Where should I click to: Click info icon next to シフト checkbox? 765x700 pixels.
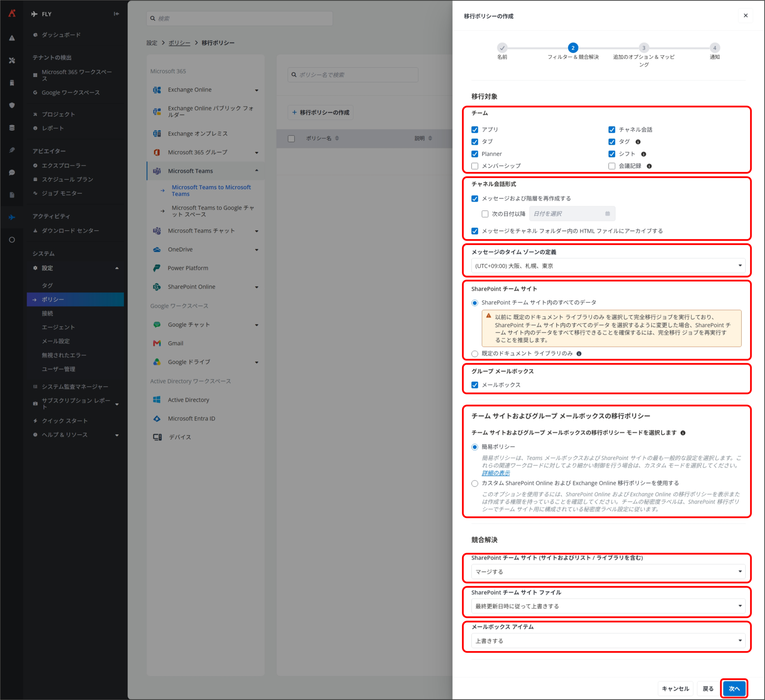point(644,154)
